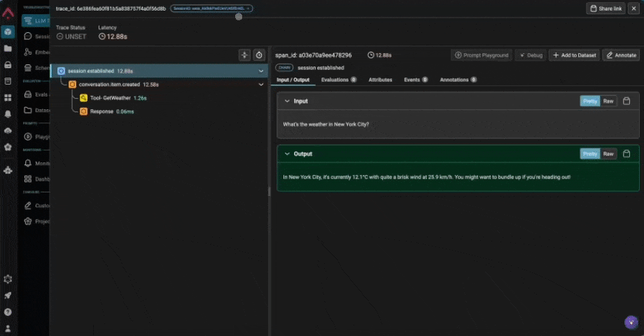
Task: Switch to the Input / Output tab
Action: coord(293,80)
